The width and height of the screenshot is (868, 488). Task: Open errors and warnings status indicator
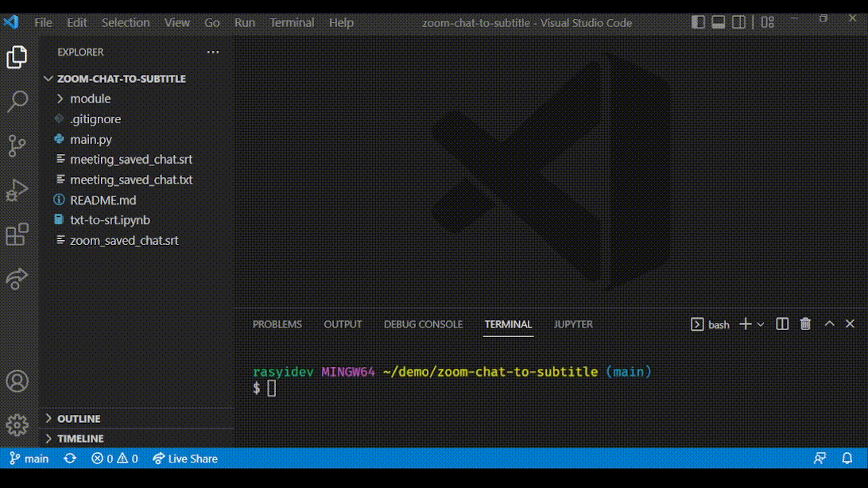coord(114,459)
